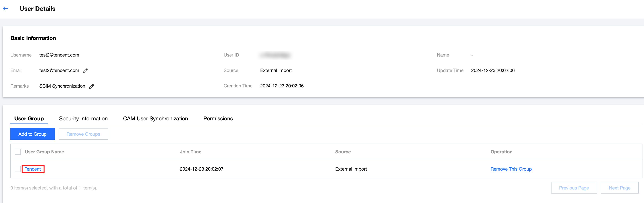Select the Permissions tab
Image resolution: width=644 pixels, height=203 pixels.
point(218,119)
